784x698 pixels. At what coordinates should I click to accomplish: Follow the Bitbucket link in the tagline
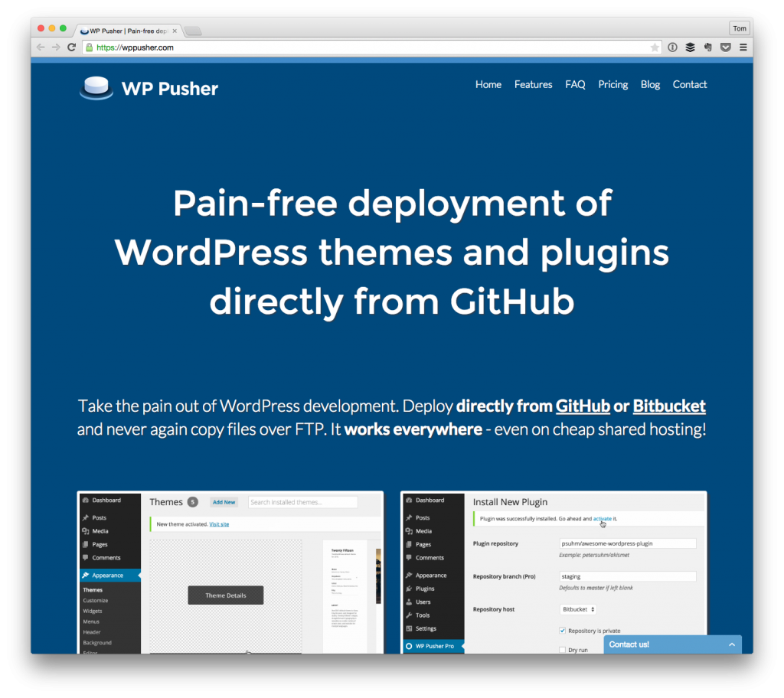pyautogui.click(x=669, y=406)
